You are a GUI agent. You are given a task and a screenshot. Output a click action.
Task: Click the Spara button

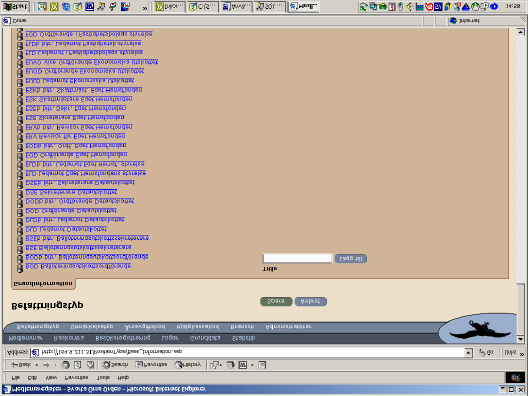[x=276, y=301]
